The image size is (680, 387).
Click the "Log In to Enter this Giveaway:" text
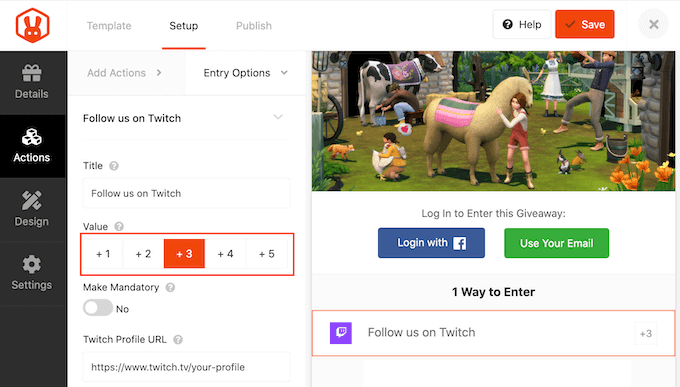point(494,213)
